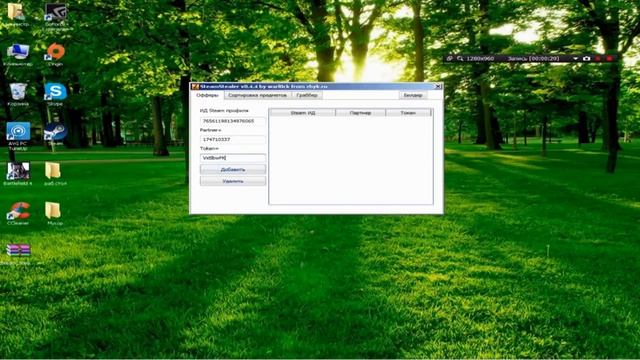Expand the recorder bar dropdown arrow
Viewport: 640px width, 360px height.
(576, 58)
